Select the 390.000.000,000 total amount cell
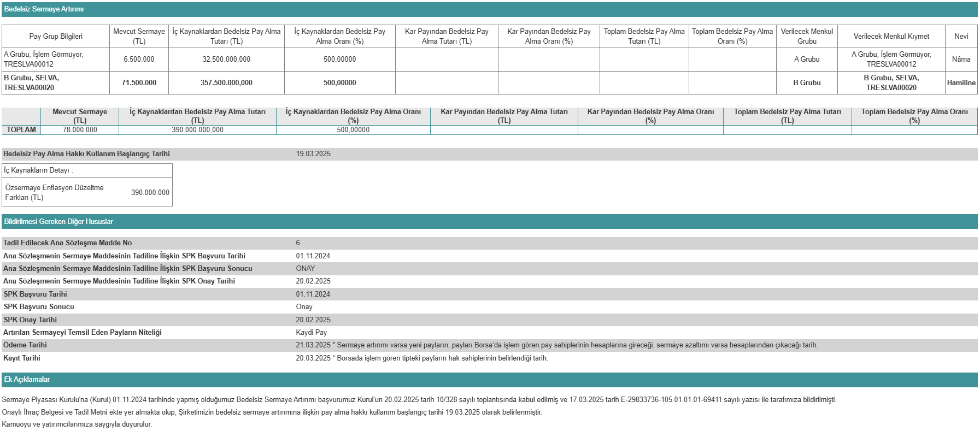Screen dimensions: 980x437 click(197, 129)
